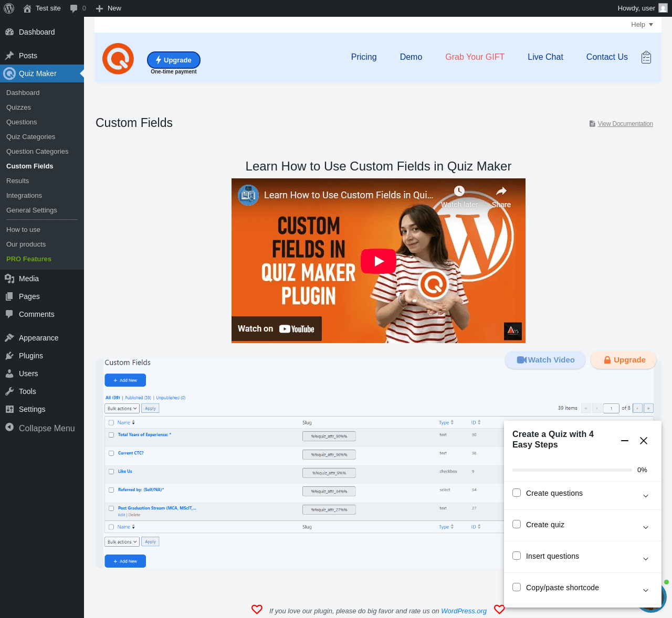Screen dimensions: 672x618
Task: Check the Create questions step checkbox
Action: click(517, 493)
